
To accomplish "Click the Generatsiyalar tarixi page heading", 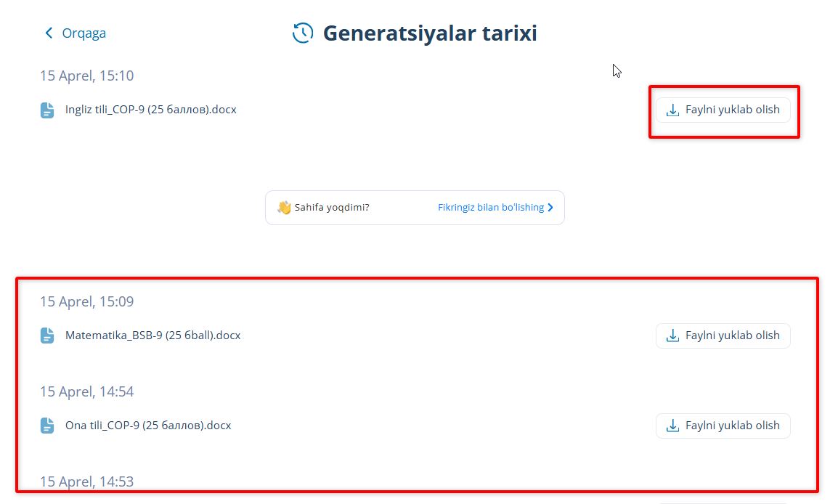I will [x=430, y=33].
